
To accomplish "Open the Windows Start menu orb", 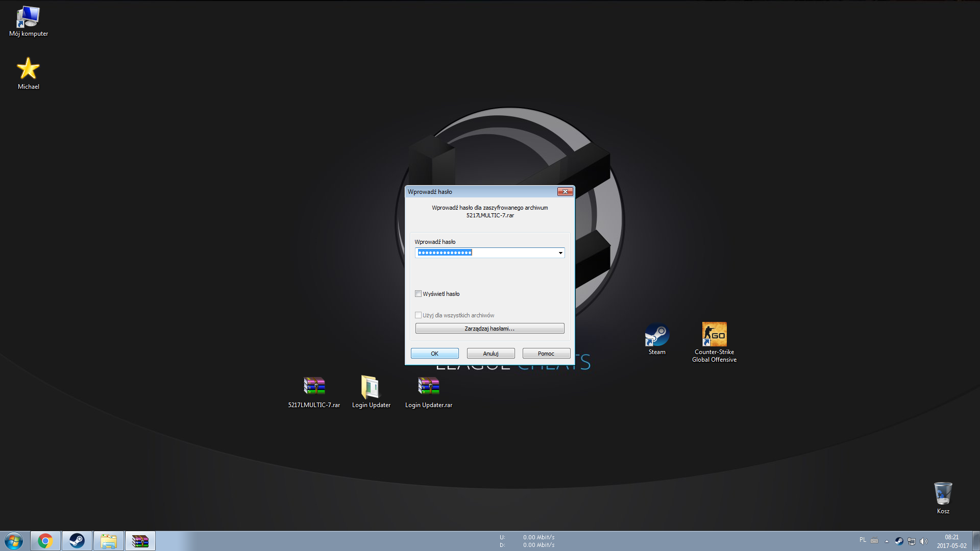I will click(x=14, y=541).
